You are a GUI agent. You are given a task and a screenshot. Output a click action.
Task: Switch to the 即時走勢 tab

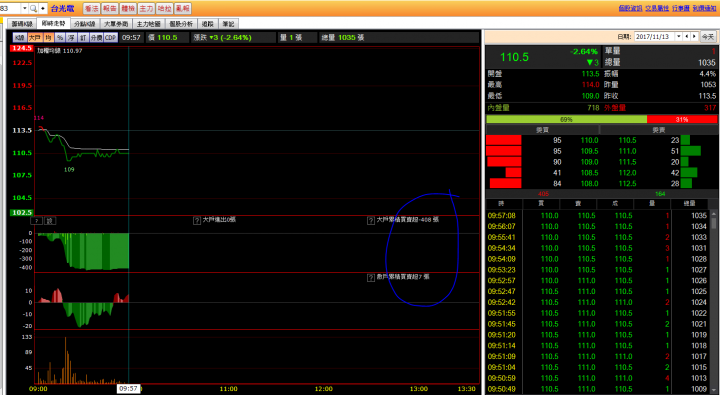(54, 23)
